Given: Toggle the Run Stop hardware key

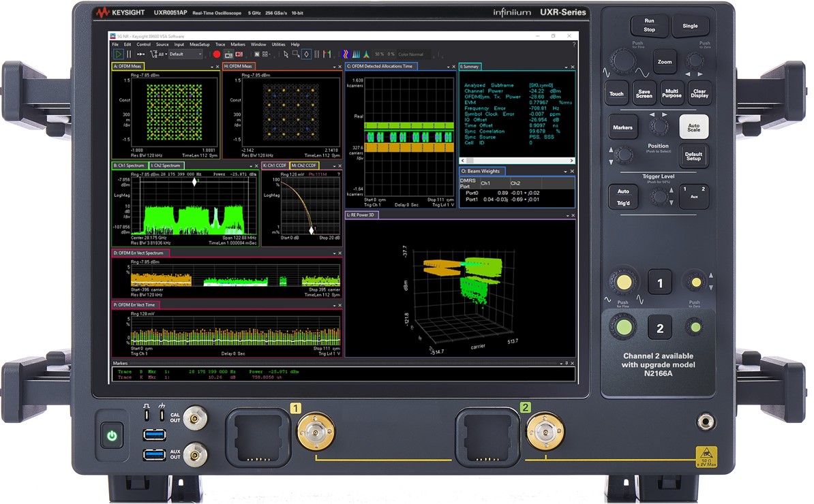Looking at the screenshot, I should coord(649,25).
